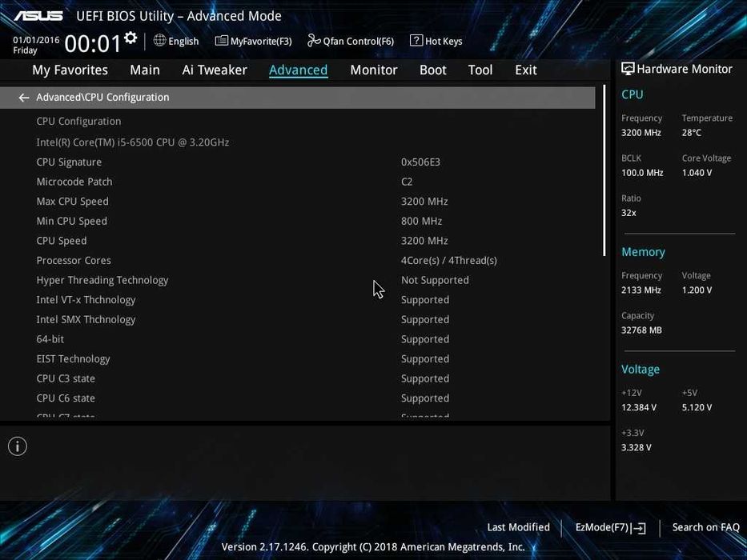Click the +5V 5.120 V reading
747x560 pixels.
tap(697, 408)
